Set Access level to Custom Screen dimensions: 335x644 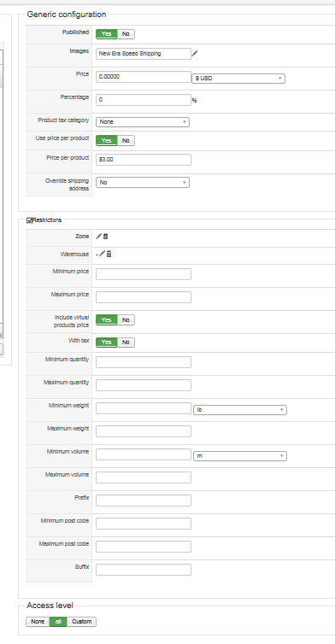[82, 622]
